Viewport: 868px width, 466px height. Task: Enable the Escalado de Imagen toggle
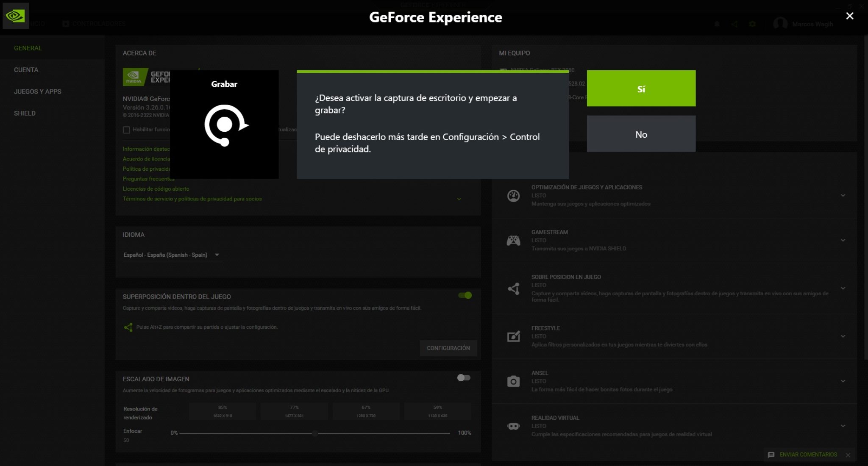click(464, 377)
